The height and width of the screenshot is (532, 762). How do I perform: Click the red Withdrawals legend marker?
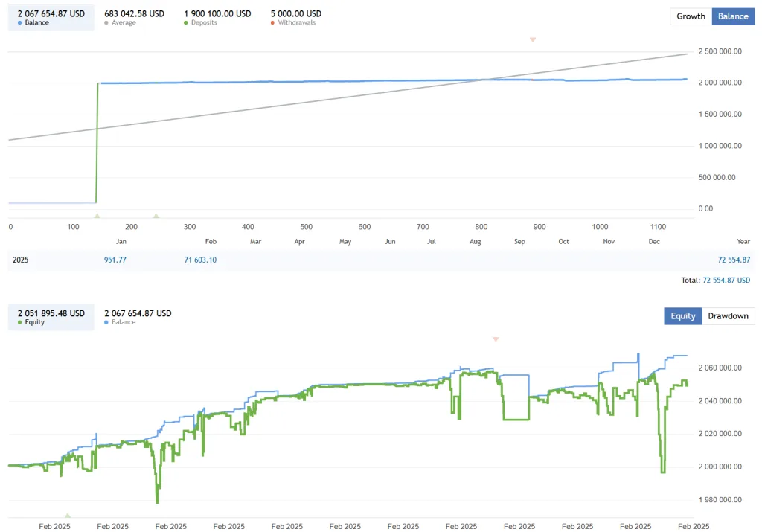click(273, 21)
